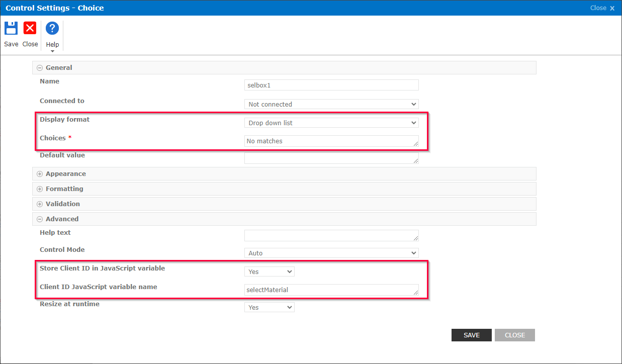Edit the Client ID JavaScript variable name field
Screen dimensions: 622x364
[331, 290]
